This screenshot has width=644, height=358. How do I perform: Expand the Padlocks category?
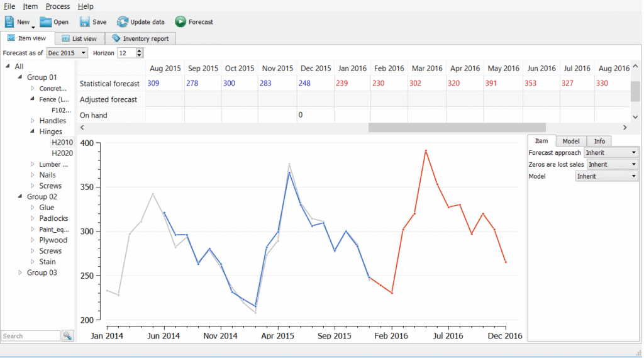click(x=33, y=218)
